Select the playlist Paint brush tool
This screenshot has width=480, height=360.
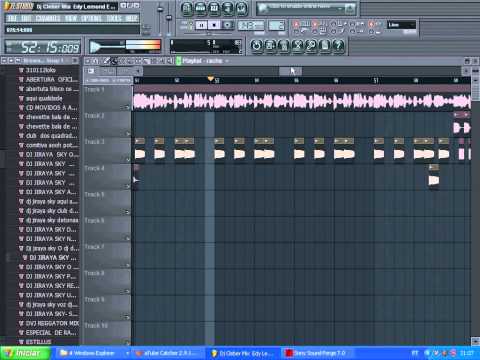click(114, 61)
